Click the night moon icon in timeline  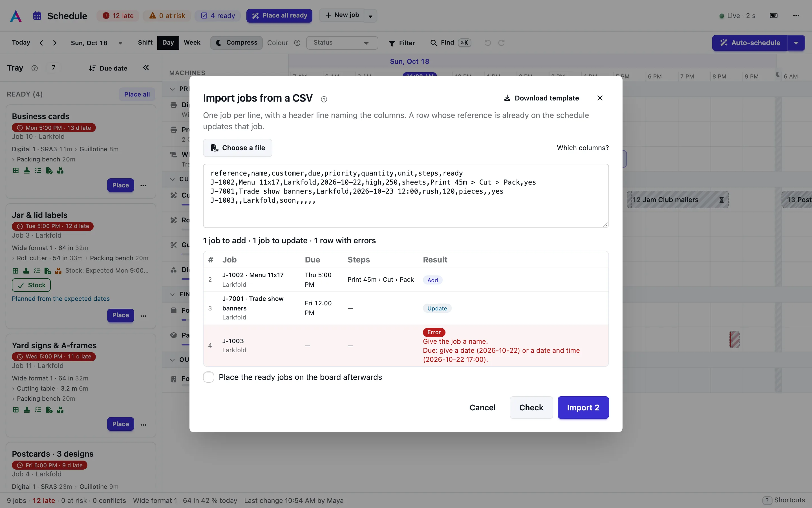[x=777, y=74]
